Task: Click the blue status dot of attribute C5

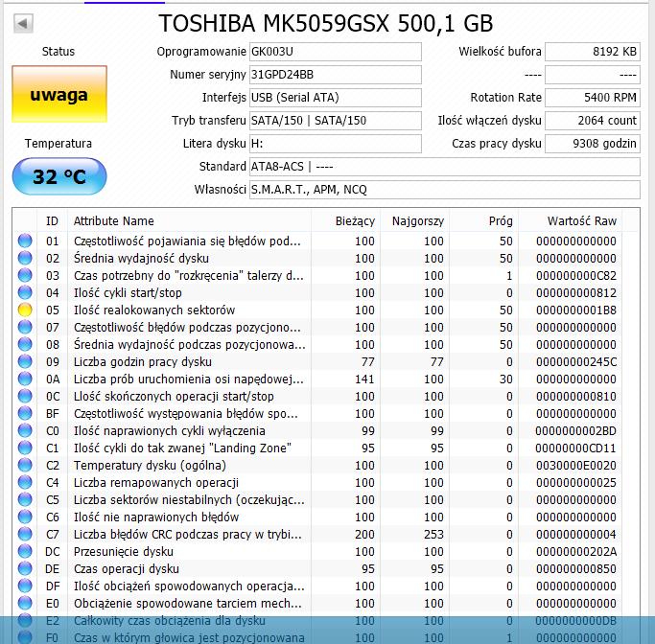Action: click(25, 499)
